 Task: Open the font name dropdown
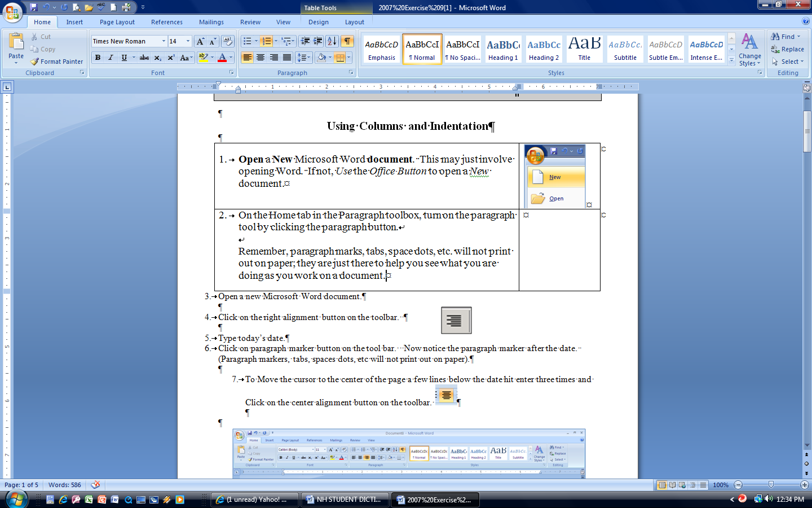pyautogui.click(x=164, y=41)
